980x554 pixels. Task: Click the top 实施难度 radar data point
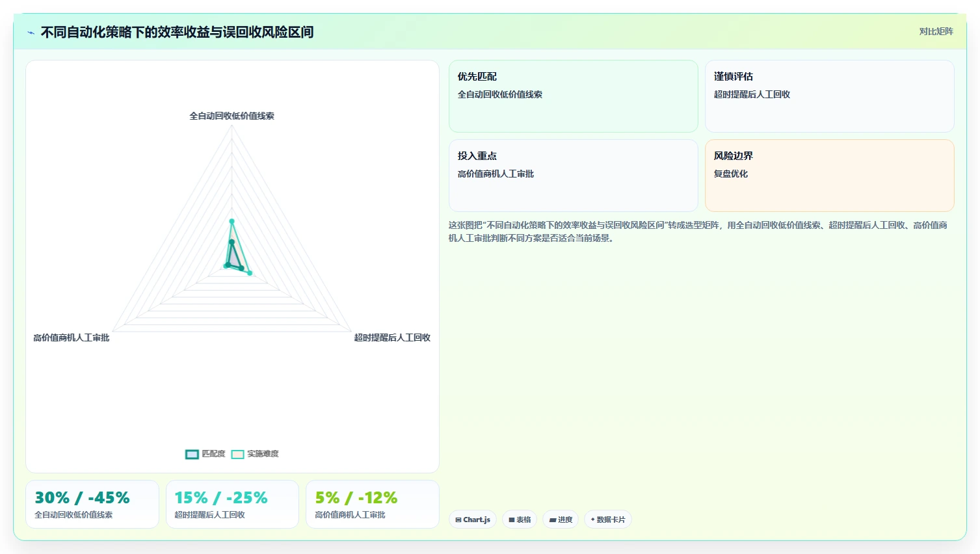232,222
